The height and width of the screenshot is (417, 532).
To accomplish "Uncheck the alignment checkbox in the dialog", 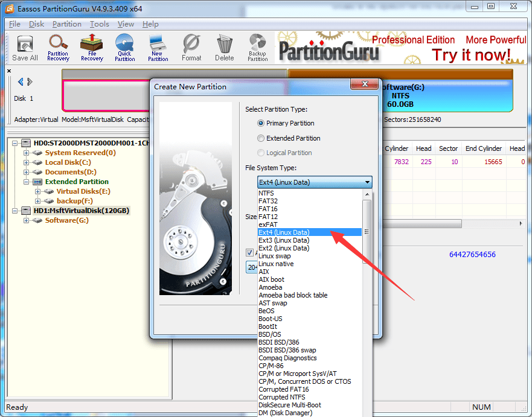I will point(251,252).
